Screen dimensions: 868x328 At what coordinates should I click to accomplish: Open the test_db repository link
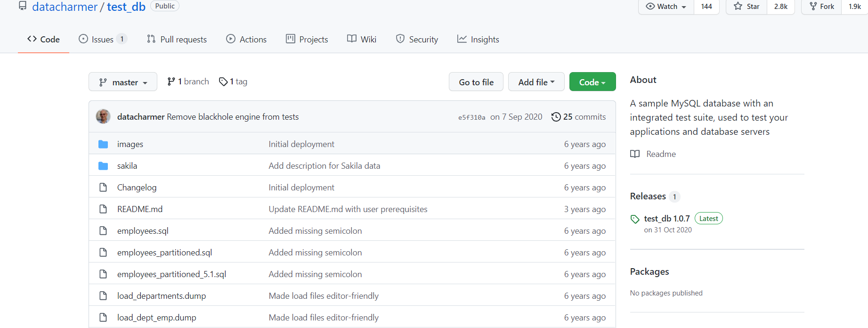(126, 7)
